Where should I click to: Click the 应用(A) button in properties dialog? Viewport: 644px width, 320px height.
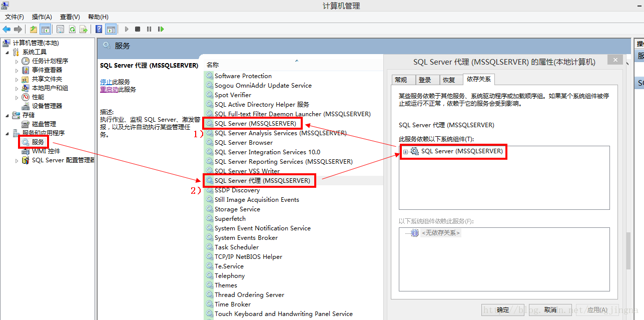point(597,310)
